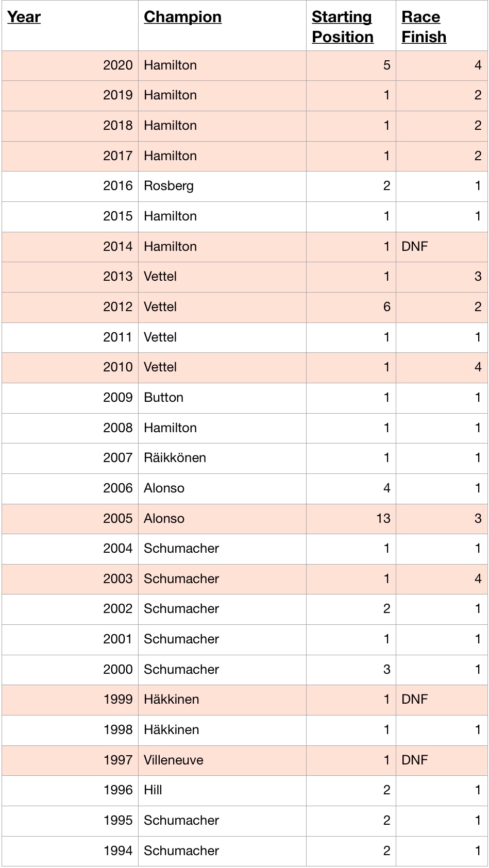489x868 pixels.
Task: Select the Race Finish column header
Action: coord(424,27)
